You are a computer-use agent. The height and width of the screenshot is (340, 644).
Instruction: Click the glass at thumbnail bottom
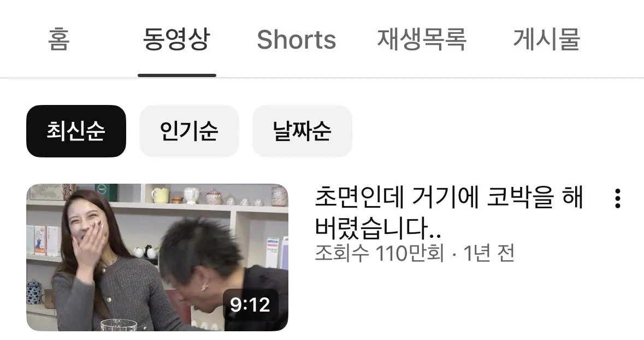coord(119,325)
